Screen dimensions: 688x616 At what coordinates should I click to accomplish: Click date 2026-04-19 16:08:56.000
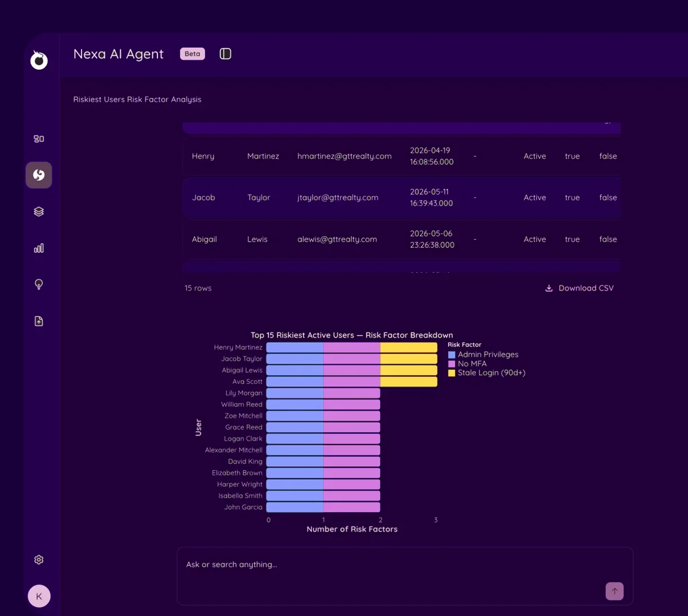coord(432,156)
